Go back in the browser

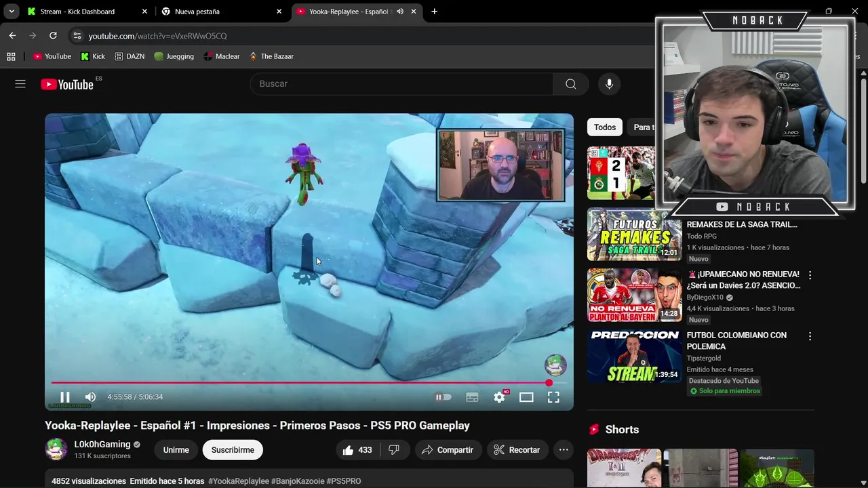coord(12,36)
